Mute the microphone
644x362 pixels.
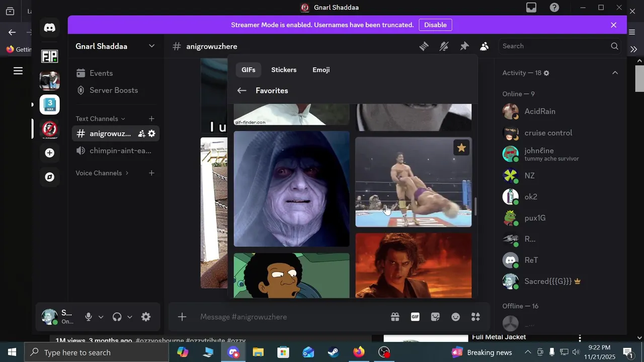89,317
